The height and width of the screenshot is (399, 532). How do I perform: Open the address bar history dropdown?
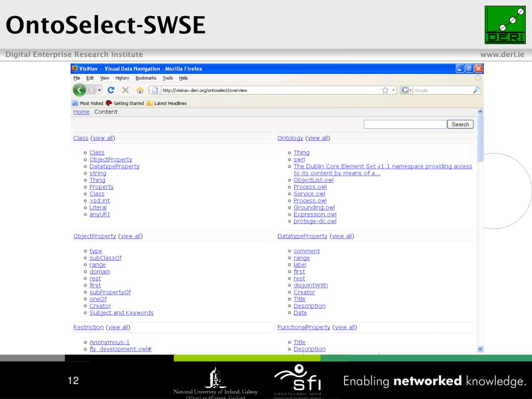393,90
